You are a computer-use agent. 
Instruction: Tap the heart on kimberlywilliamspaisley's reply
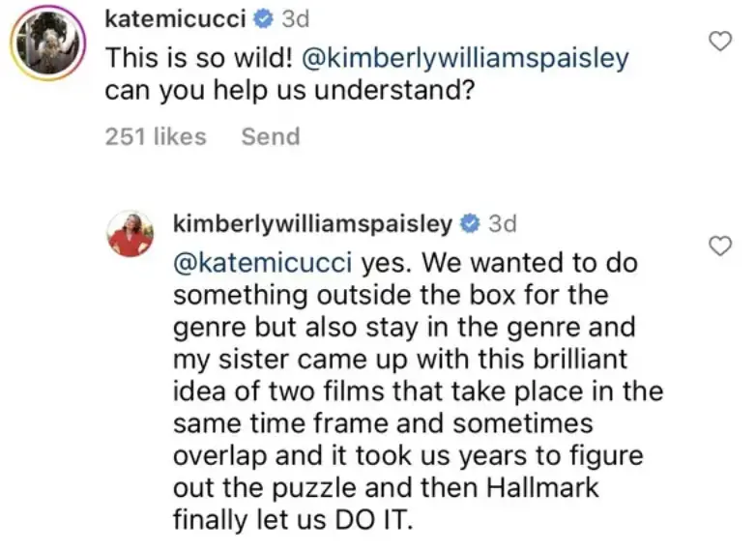click(x=719, y=246)
